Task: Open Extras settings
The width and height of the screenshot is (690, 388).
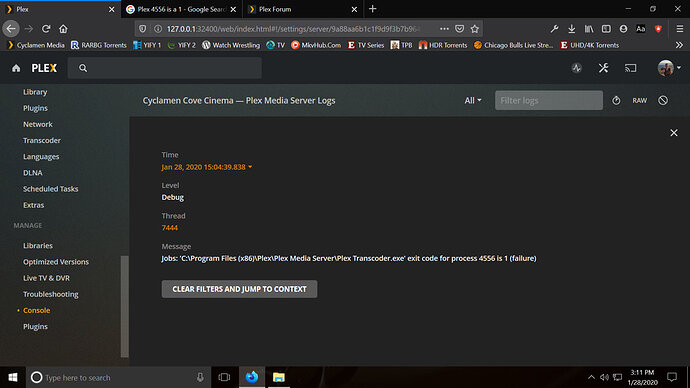Action: pos(33,205)
